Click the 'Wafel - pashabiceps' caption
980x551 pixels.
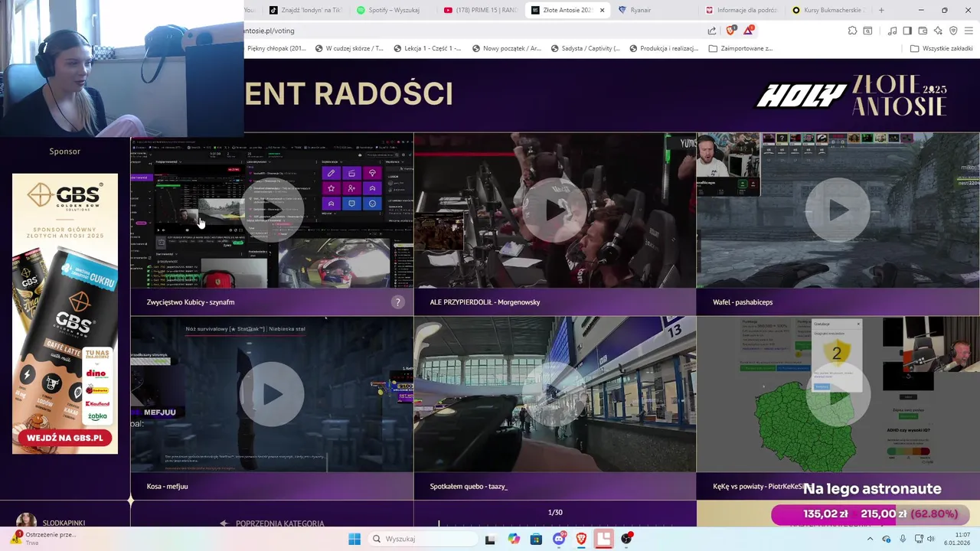[743, 302]
